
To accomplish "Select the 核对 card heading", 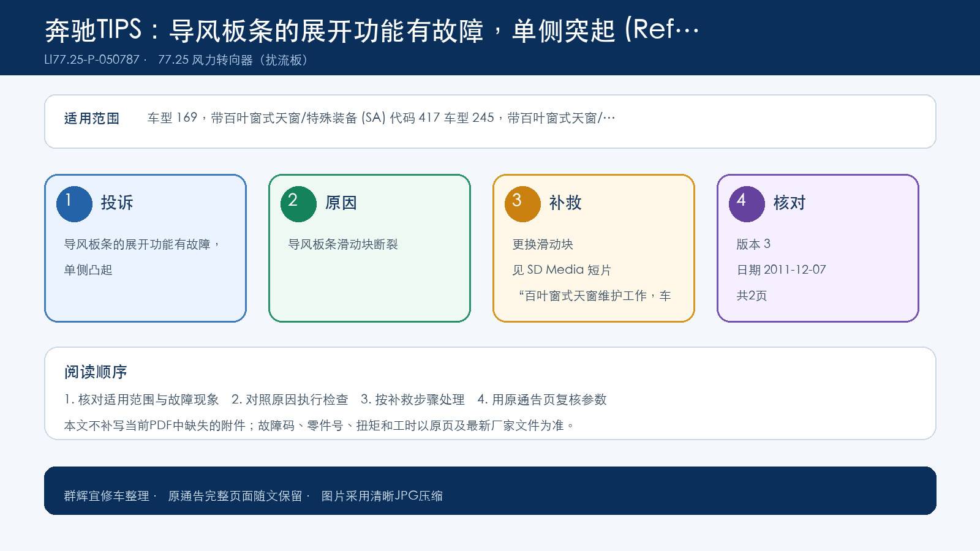I will [790, 203].
